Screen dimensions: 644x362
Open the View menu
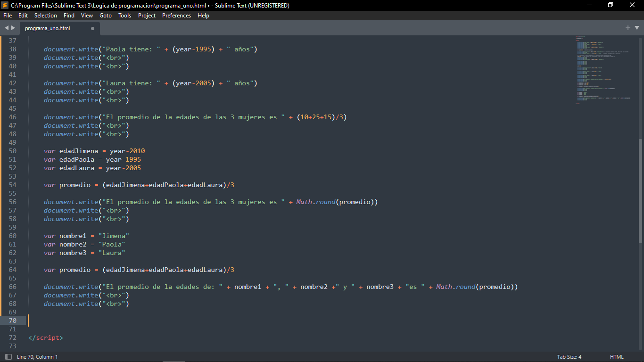[87, 16]
